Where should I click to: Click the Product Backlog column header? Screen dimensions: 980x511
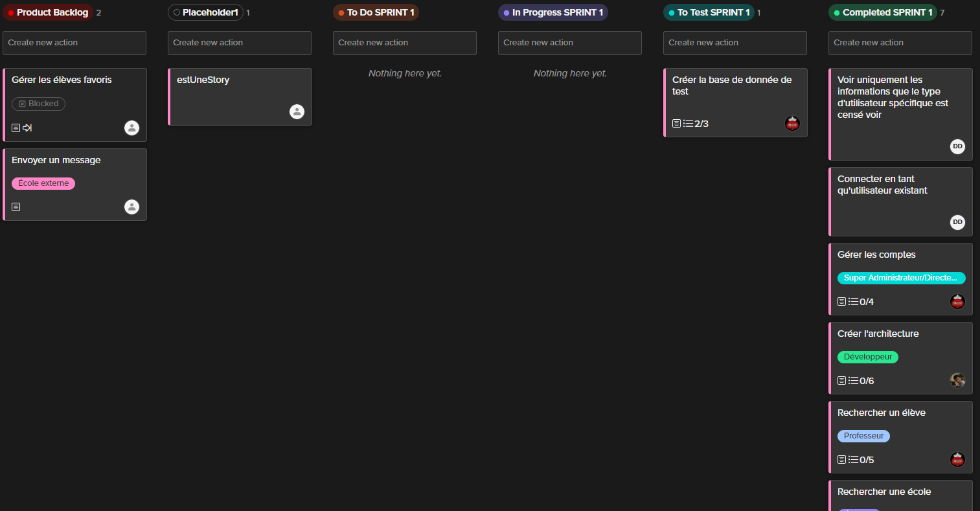(48, 12)
